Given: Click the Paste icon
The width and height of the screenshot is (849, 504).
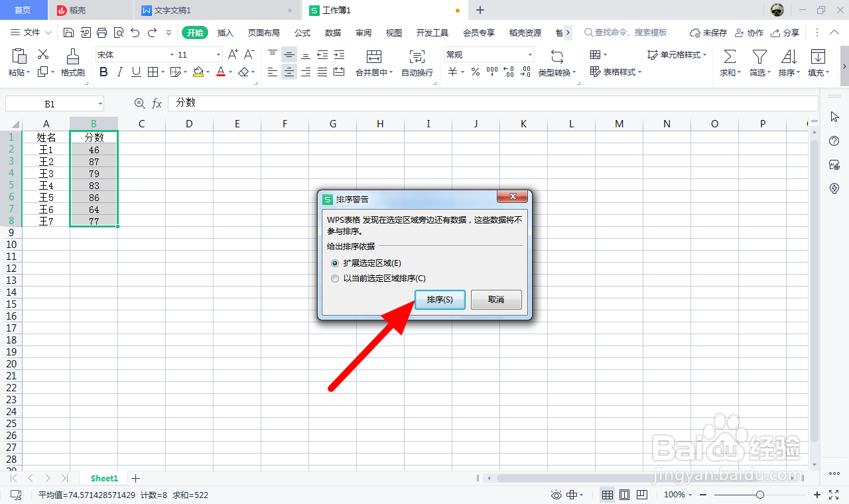Looking at the screenshot, I should [x=19, y=56].
